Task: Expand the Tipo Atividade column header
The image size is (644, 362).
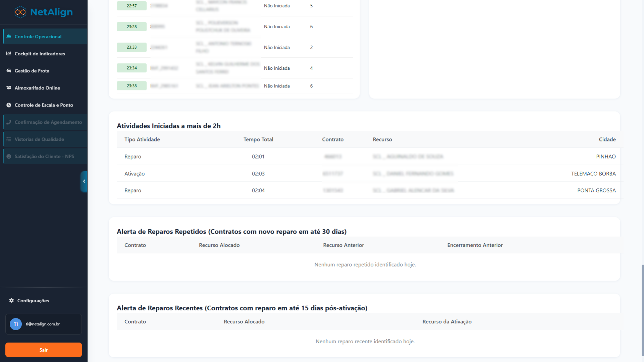Action: coord(142,139)
